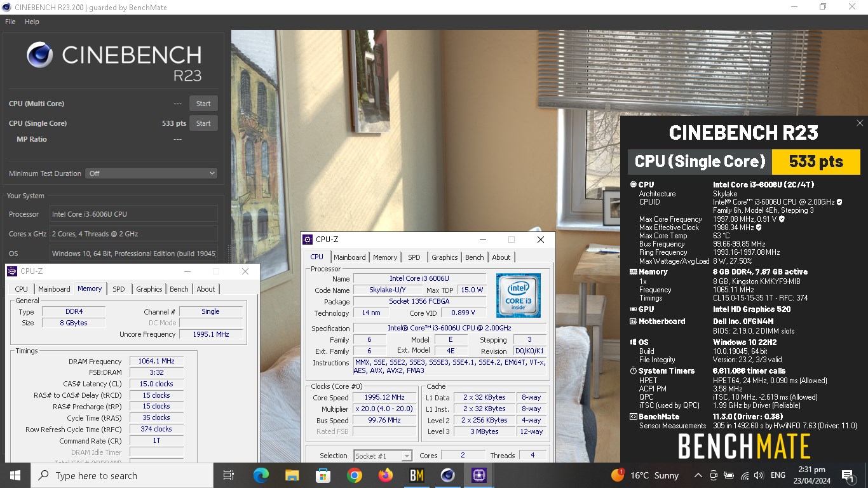Launch Firefox from the taskbar

tap(386, 475)
